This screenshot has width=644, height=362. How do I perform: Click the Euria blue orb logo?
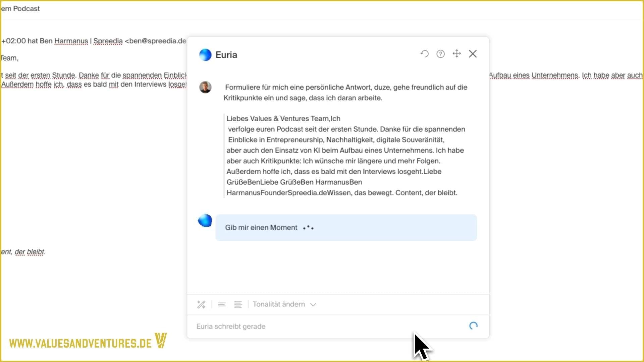(x=205, y=55)
